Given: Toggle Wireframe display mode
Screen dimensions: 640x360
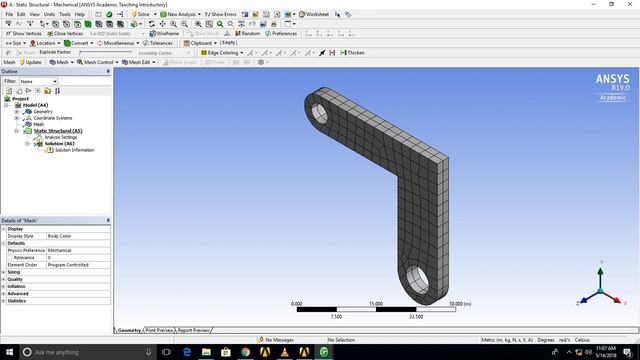Looking at the screenshot, I should (x=164, y=33).
